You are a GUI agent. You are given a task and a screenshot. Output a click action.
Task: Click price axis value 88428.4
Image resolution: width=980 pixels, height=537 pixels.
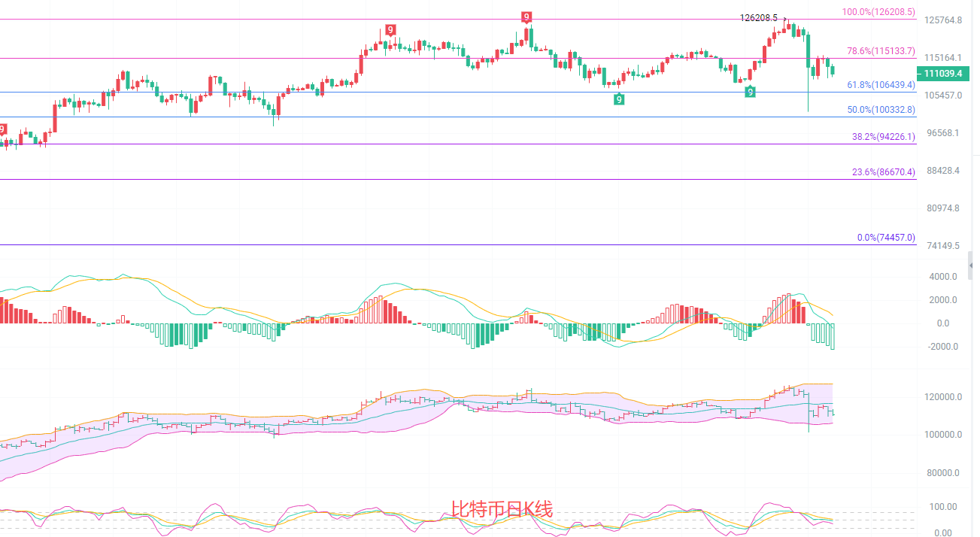tap(942, 171)
